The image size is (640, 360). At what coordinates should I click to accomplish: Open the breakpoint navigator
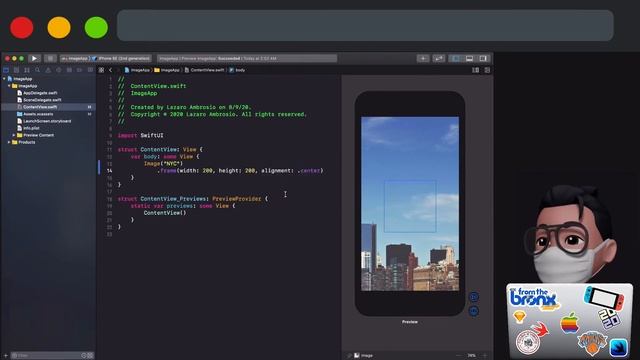80,70
